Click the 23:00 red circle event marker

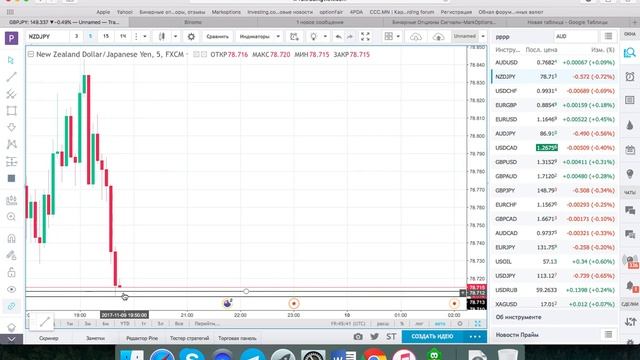(293, 303)
